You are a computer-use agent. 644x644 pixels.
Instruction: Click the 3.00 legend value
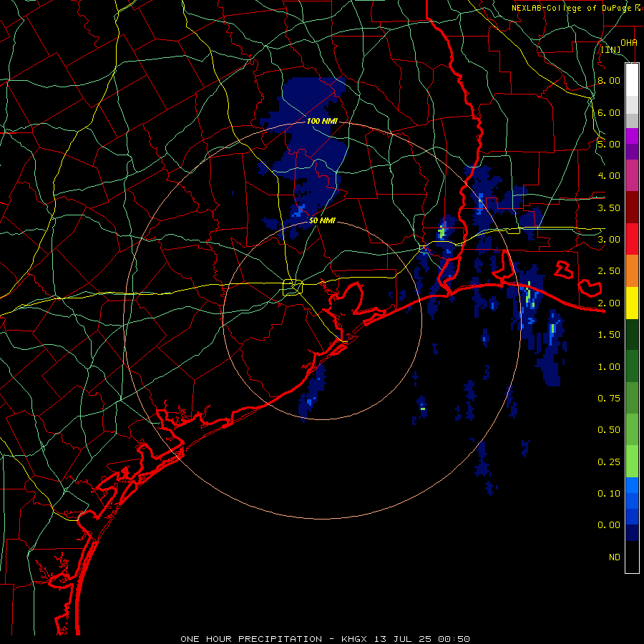[609, 240]
